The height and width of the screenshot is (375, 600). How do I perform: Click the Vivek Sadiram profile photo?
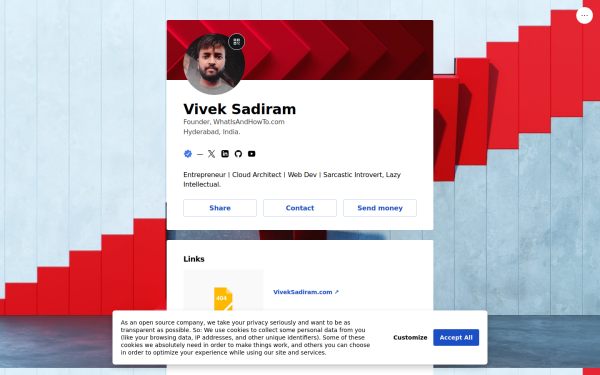click(214, 64)
